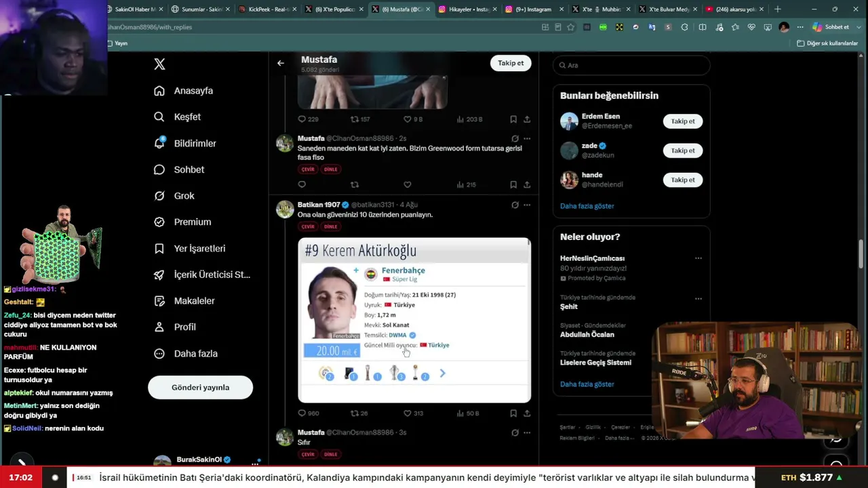Show more under Bunları beğenebilirsin
Viewport: 868px width, 488px height.
coord(587,206)
